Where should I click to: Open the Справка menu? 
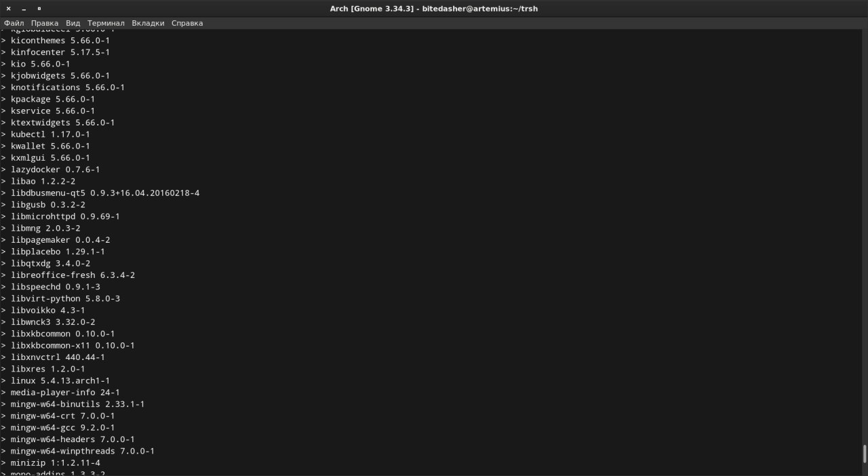click(187, 23)
